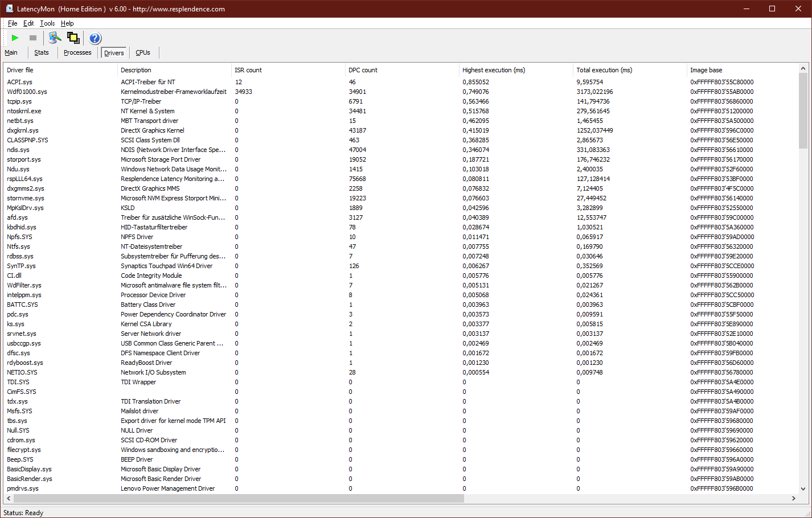Switch to the Processes tab
This screenshot has width=812, height=518.
tap(77, 52)
